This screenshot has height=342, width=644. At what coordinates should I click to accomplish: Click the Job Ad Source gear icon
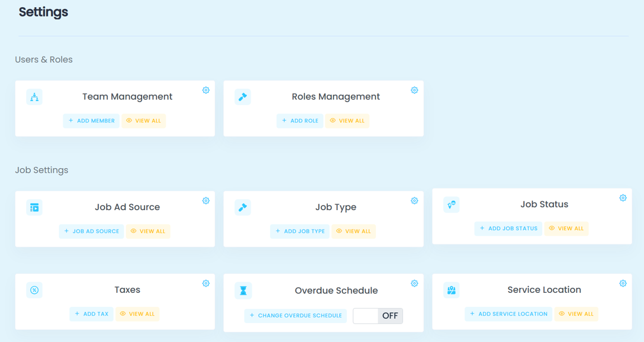(x=206, y=201)
